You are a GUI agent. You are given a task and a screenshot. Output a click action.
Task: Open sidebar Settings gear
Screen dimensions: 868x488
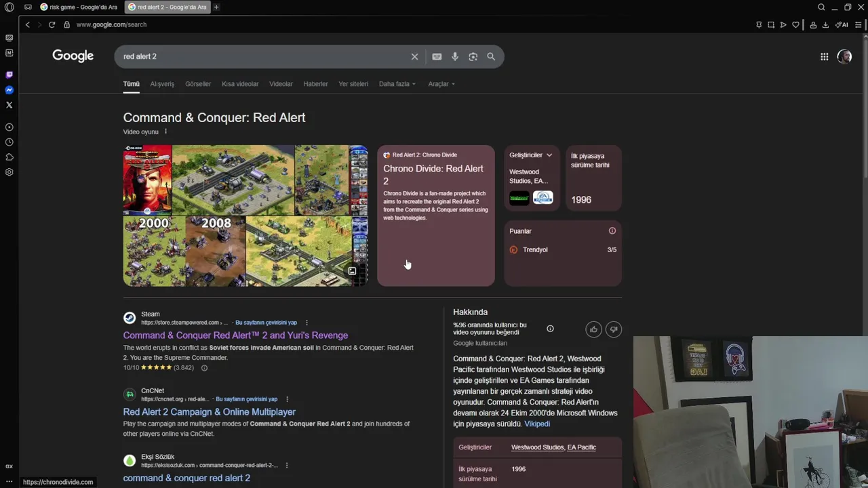9,172
